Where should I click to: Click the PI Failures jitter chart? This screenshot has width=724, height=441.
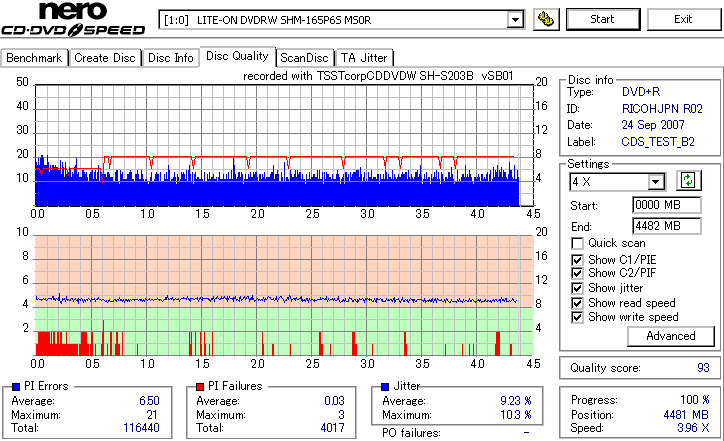(284, 296)
